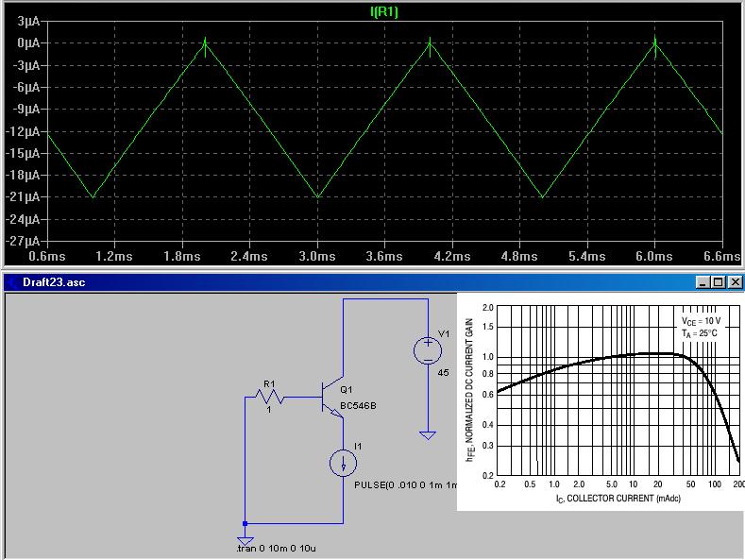The image size is (745, 560).
Task: Click the -21µA vertical axis label
Action: [23, 196]
